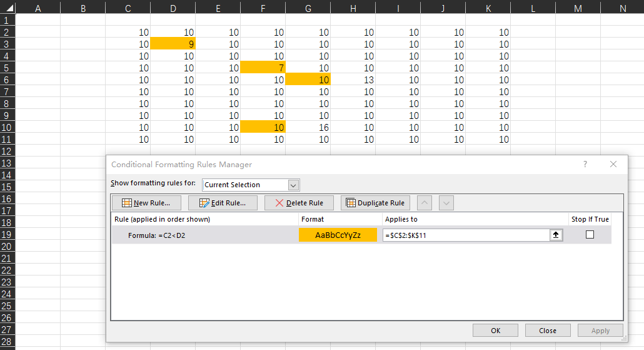Click the grayed Apply button
Viewport: 644px width, 350px height.
[x=600, y=330]
